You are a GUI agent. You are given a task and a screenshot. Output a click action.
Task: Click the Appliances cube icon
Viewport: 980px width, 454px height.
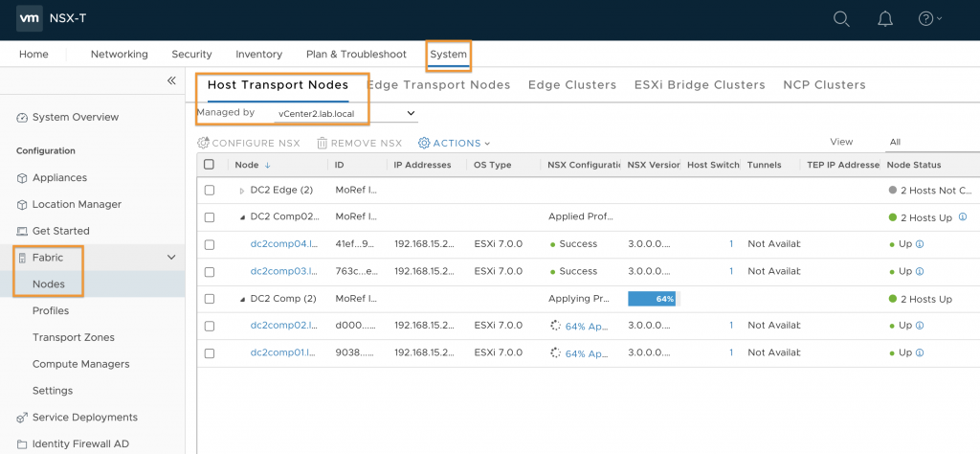pos(22,178)
